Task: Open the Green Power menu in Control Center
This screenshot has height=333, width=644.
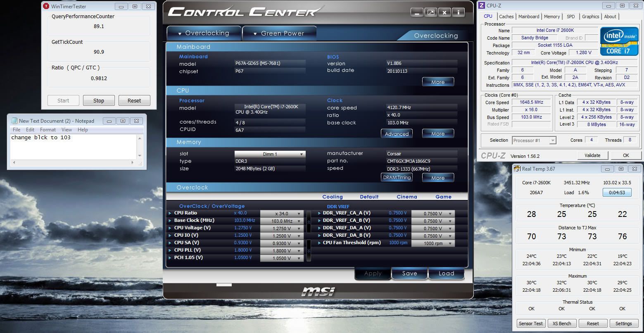Action: point(279,33)
